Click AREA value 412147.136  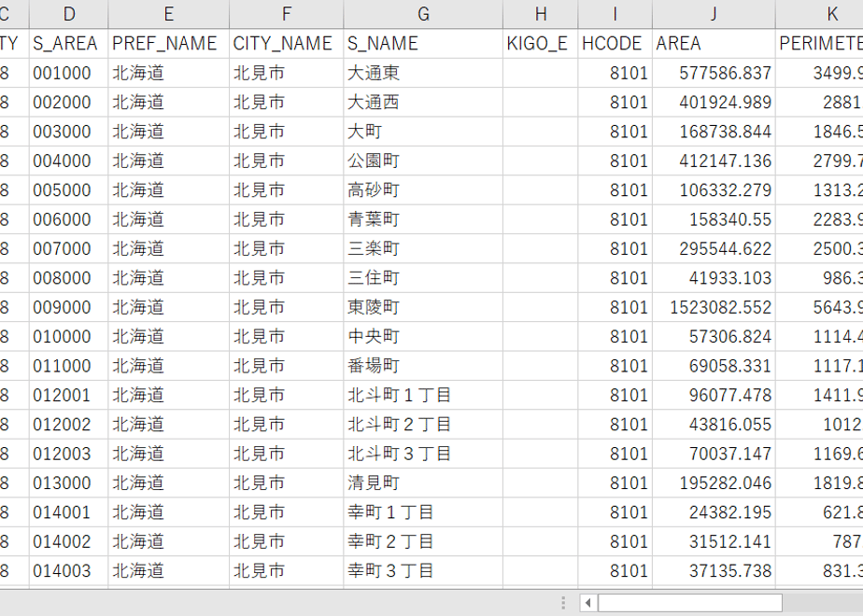click(x=714, y=161)
